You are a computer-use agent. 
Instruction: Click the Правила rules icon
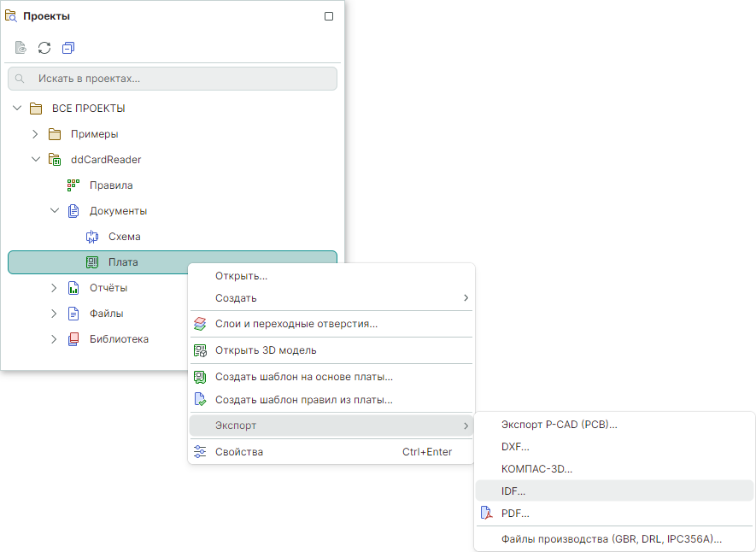[x=73, y=185]
